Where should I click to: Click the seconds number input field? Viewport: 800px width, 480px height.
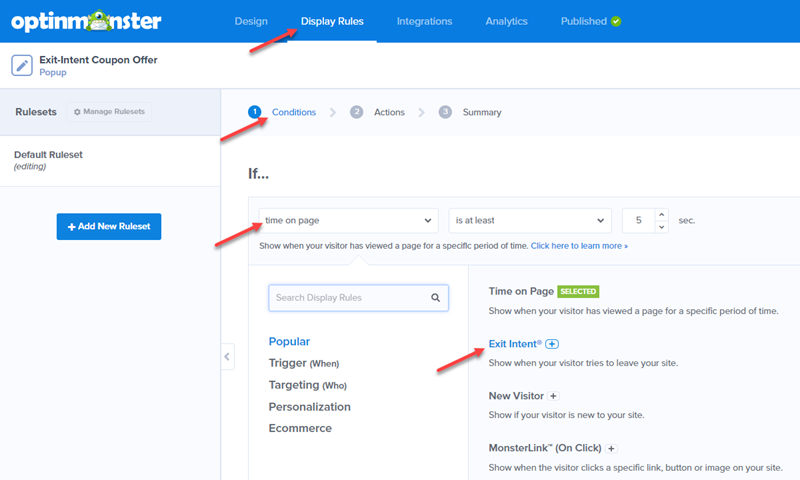638,220
